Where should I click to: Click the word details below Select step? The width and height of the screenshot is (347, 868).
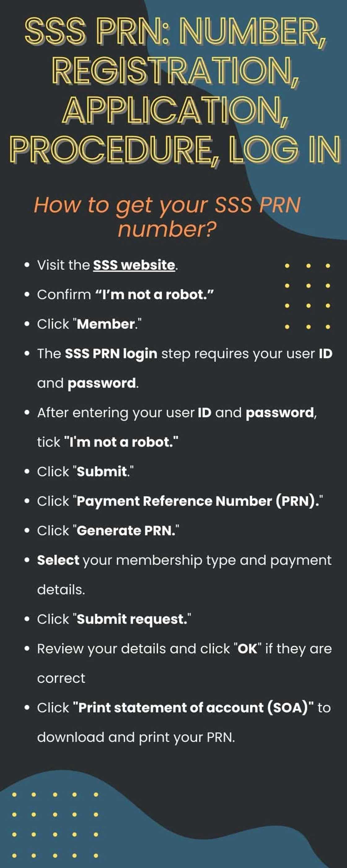pyautogui.click(x=61, y=590)
